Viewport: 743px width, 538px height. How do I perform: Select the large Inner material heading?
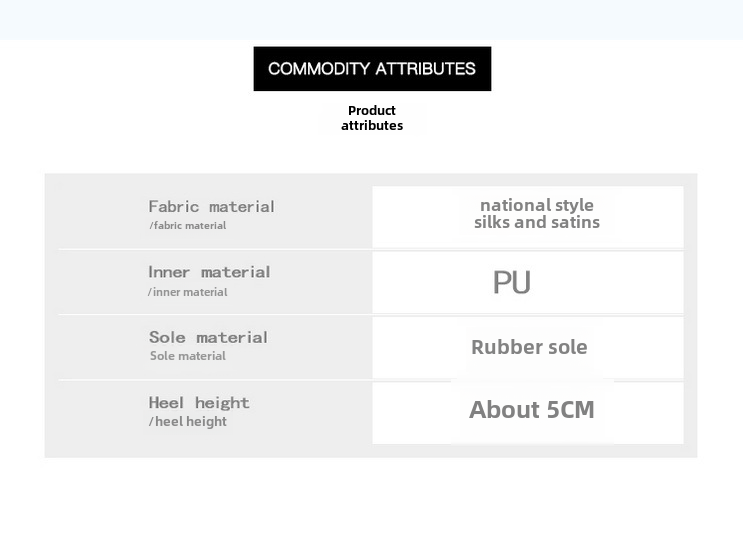pyautogui.click(x=209, y=272)
